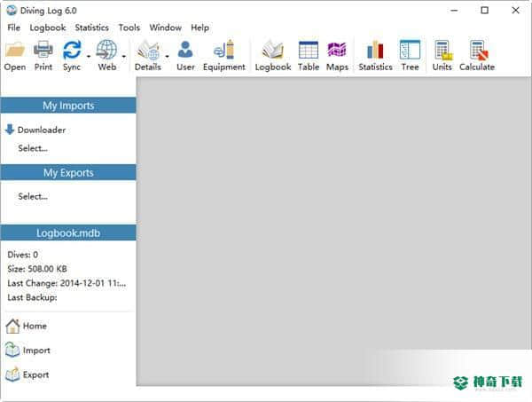Open the Details toolbar icon
This screenshot has width=532, height=402.
[148, 50]
